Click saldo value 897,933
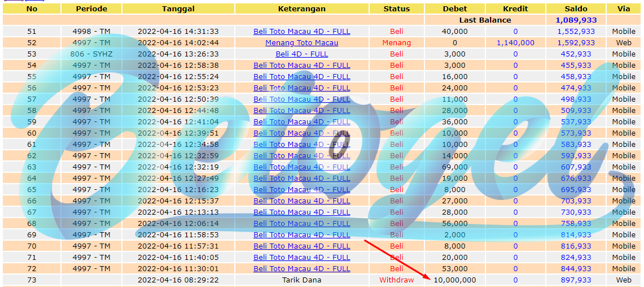Screen dimensions: 644x287 [576, 280]
